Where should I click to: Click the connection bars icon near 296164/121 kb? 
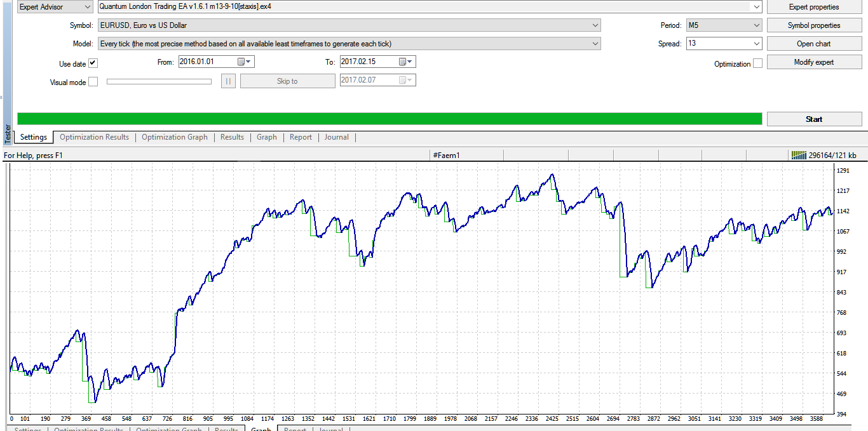[x=799, y=155]
